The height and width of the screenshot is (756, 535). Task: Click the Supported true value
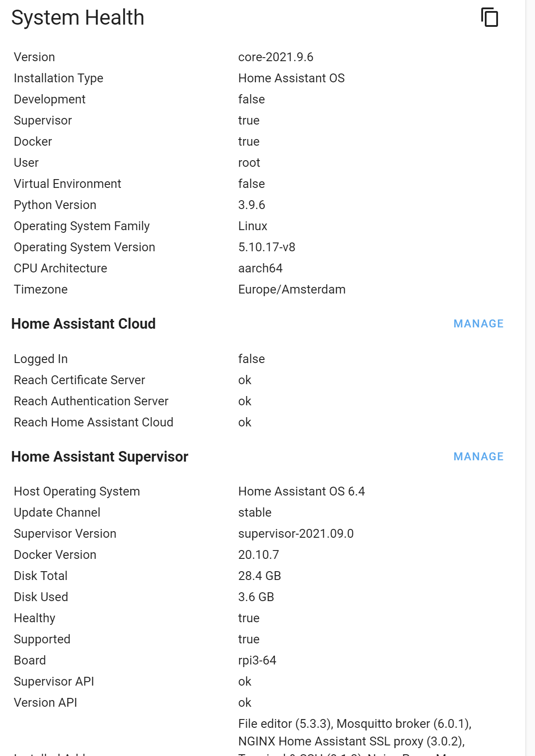[249, 639]
